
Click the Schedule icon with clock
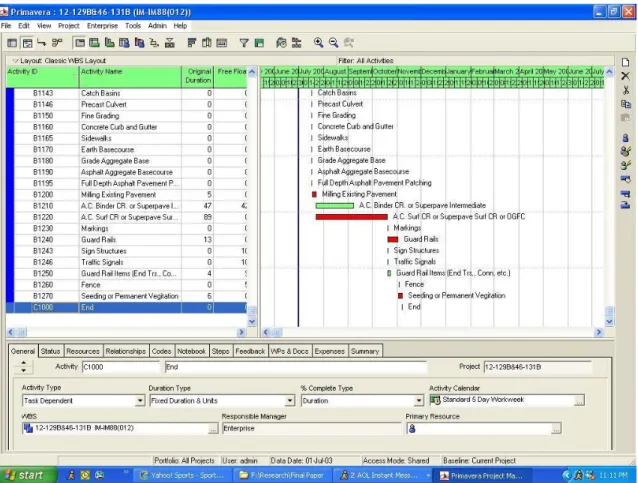[x=281, y=43]
